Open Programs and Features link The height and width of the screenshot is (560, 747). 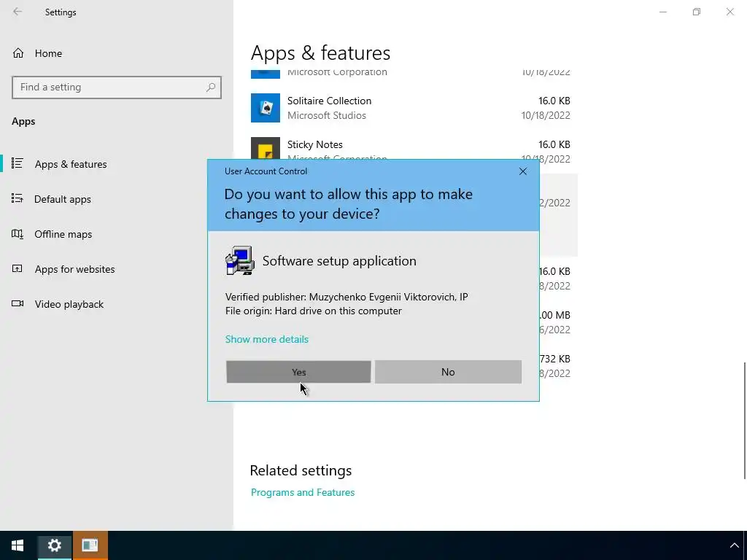pyautogui.click(x=303, y=492)
